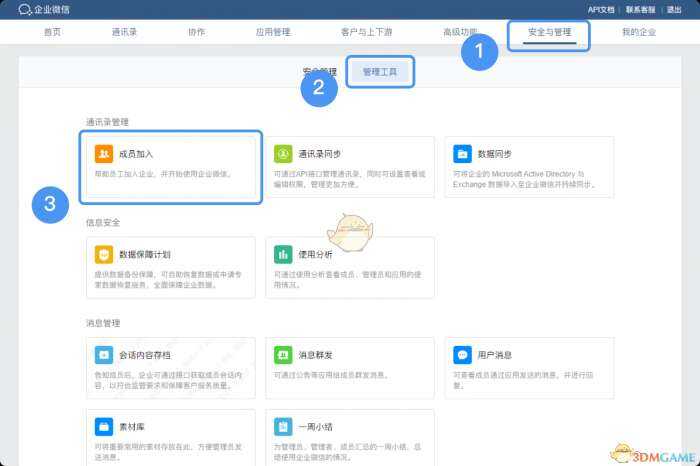This screenshot has width=700, height=466.
Task: Open the 消息群发 green icon
Action: tap(283, 355)
